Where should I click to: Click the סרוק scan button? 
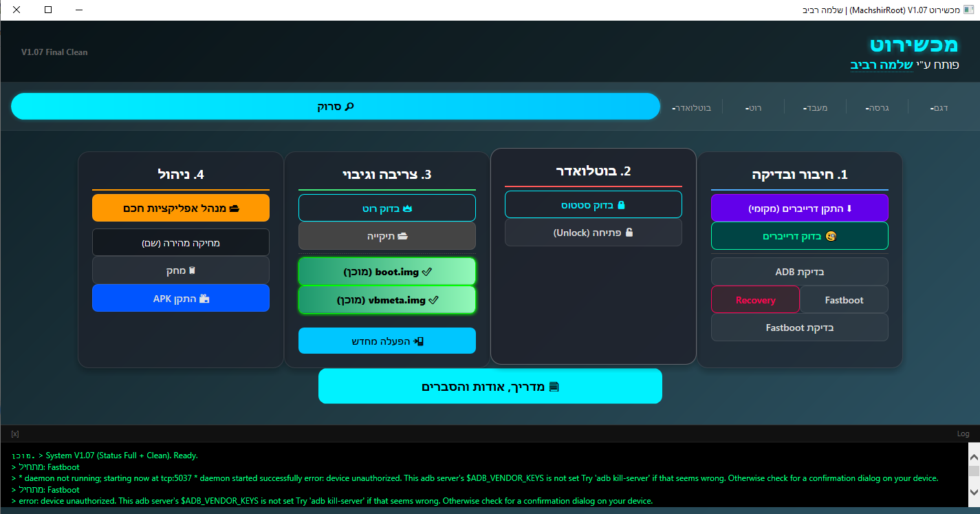(335, 107)
